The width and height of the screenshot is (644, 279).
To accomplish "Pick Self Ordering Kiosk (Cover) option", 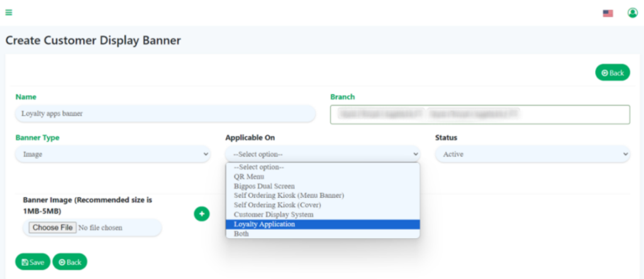I will [x=277, y=205].
